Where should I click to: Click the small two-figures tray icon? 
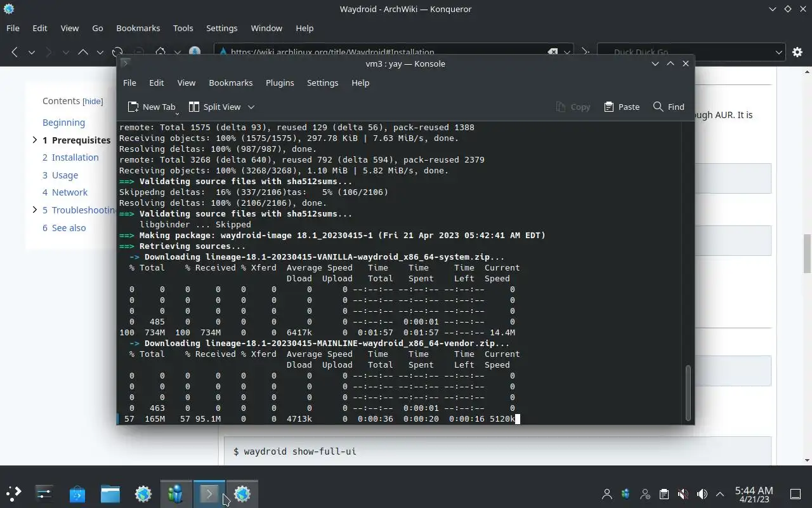(x=626, y=494)
